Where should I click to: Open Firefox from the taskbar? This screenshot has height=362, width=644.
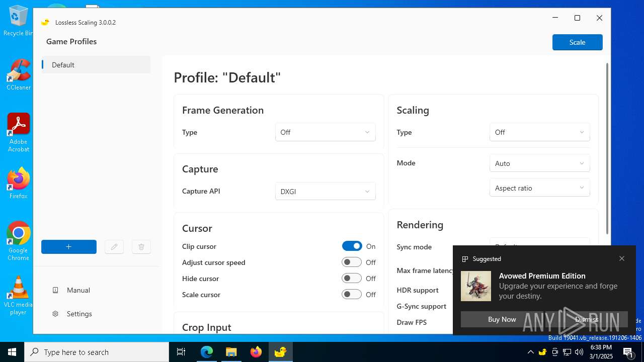click(x=256, y=352)
